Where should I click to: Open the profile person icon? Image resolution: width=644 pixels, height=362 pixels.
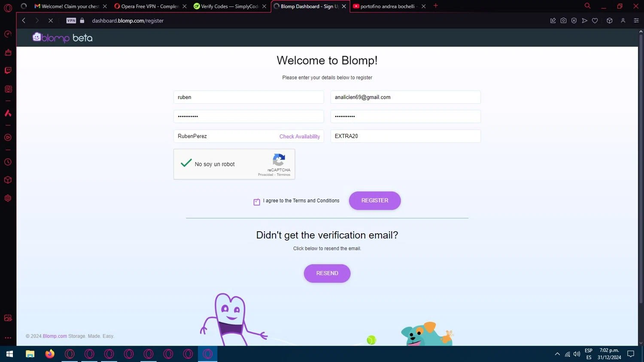click(623, 21)
